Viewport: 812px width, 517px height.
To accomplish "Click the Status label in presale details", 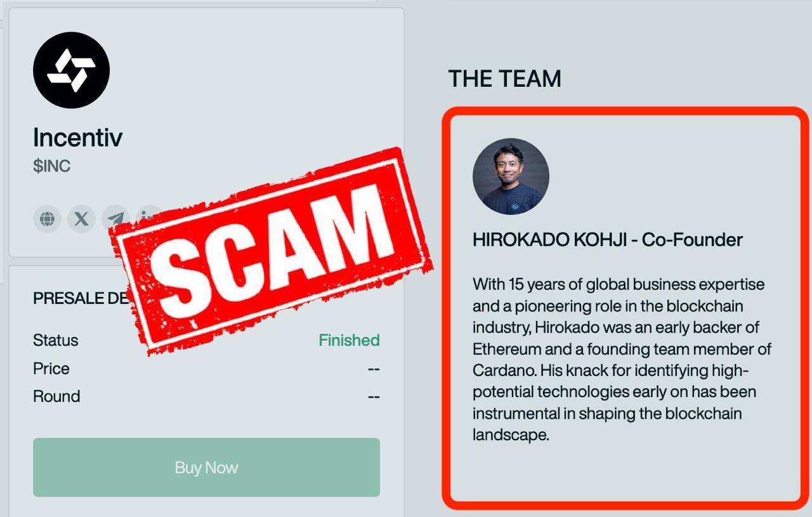I will pos(56,340).
